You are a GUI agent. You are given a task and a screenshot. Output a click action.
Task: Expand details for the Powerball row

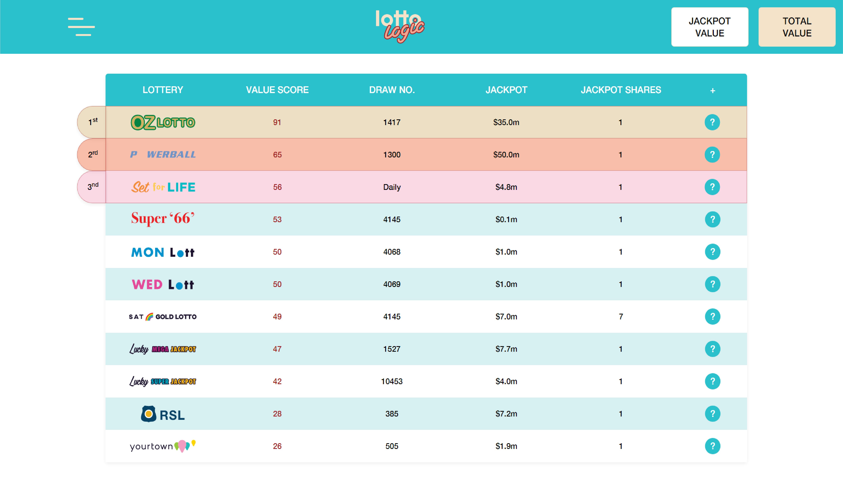(x=713, y=155)
